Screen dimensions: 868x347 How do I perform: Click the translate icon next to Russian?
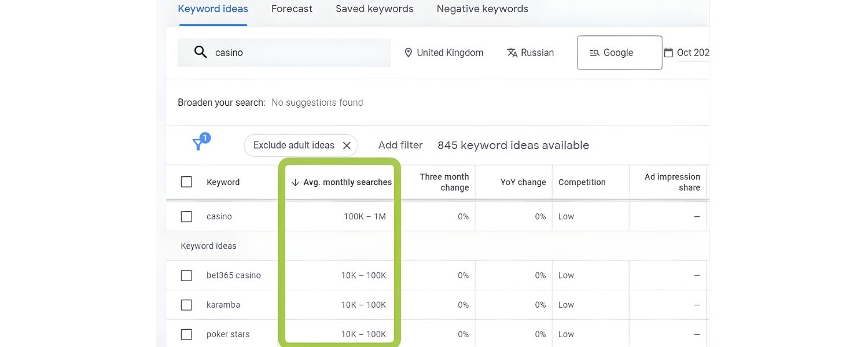tap(513, 52)
